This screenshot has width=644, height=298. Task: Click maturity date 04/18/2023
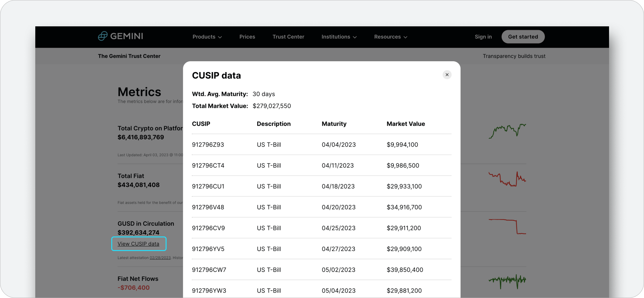tap(338, 187)
